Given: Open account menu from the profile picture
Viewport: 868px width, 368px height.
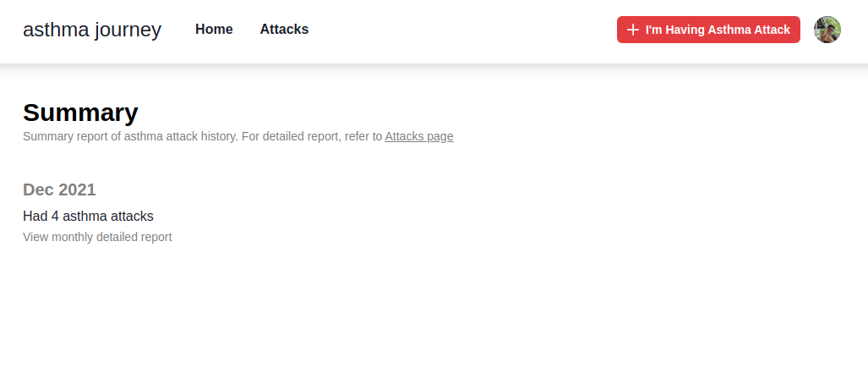Looking at the screenshot, I should [x=827, y=30].
